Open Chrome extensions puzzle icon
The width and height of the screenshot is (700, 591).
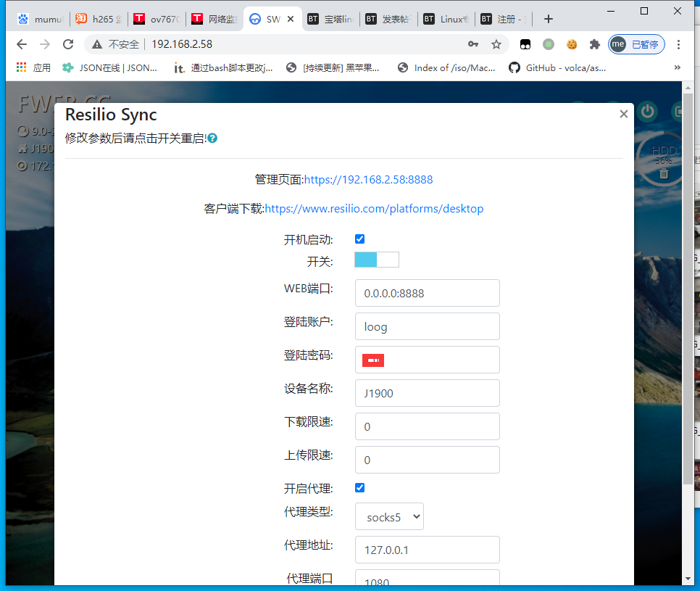pos(595,44)
